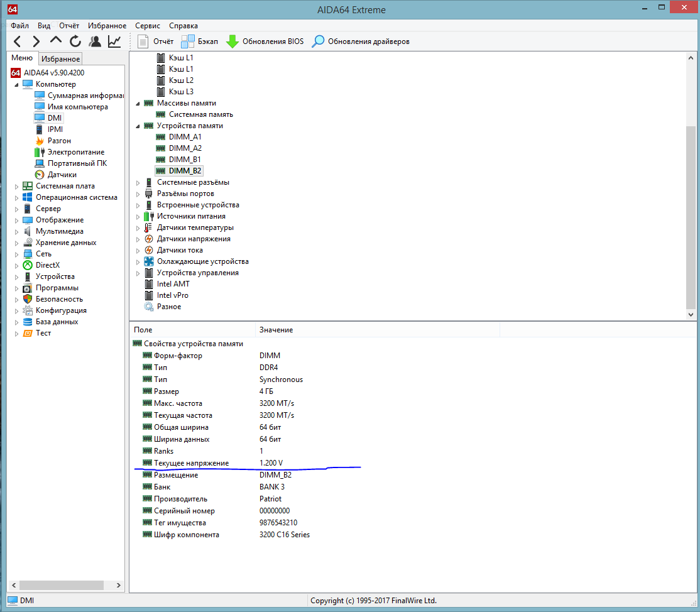Screen dimensions: 700x612
Task: Select Имя компьютера in sidebar
Action: [x=72, y=107]
